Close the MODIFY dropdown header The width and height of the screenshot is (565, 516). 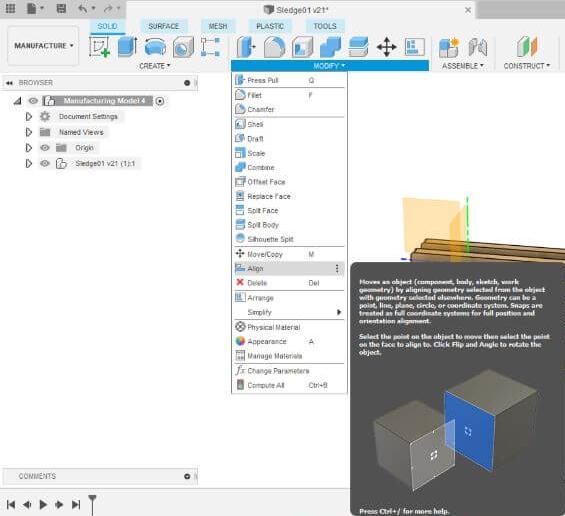[330, 66]
